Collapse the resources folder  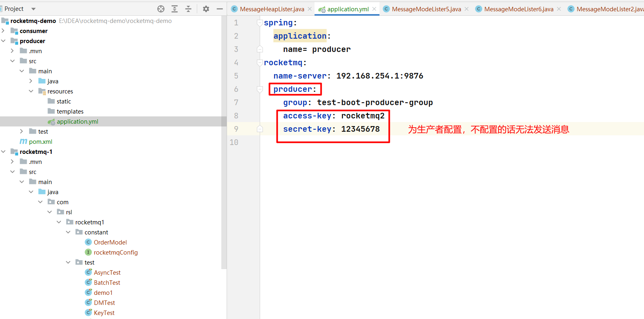click(x=31, y=91)
